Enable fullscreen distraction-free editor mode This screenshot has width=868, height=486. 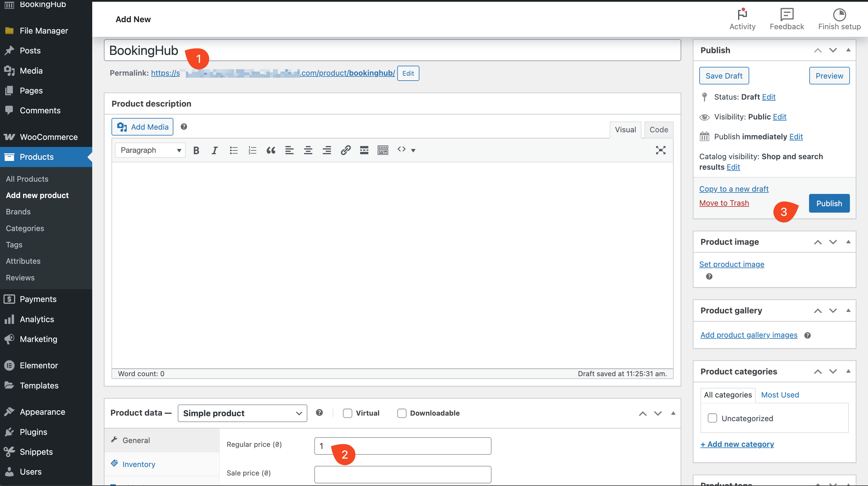[660, 150]
